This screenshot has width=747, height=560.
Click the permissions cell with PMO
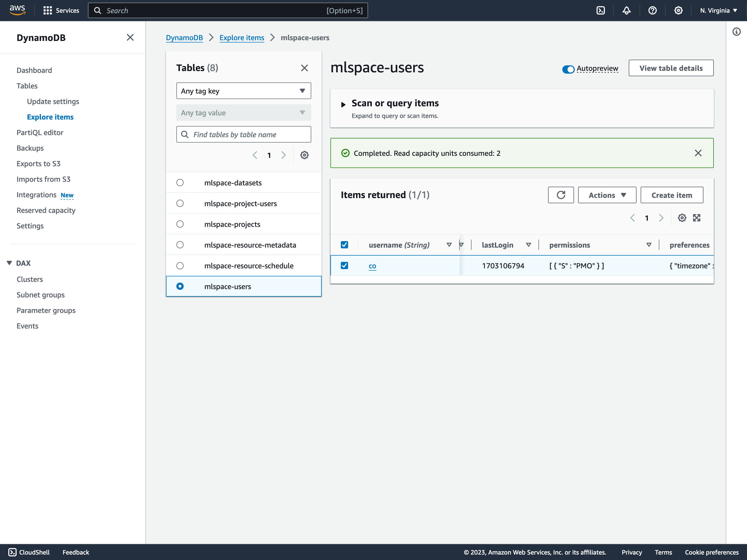tap(576, 266)
